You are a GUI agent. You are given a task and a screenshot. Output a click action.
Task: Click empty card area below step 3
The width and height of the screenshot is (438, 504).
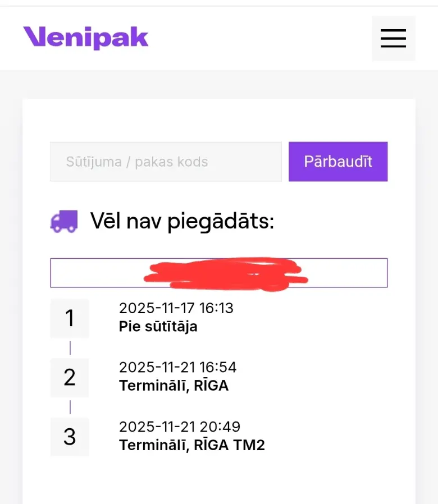219,480
